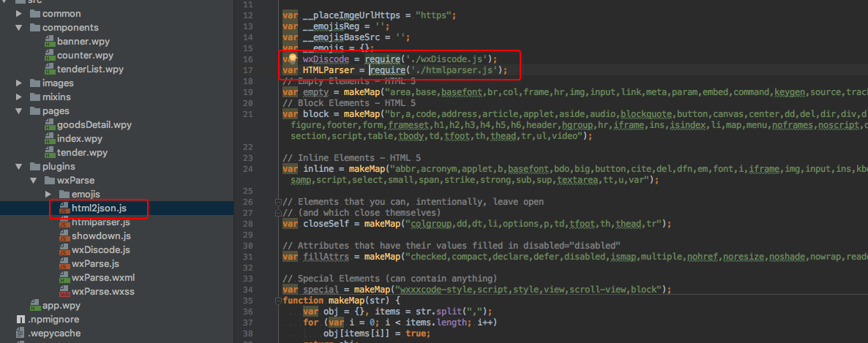Expand the mixins folder arrow
The height and width of the screenshot is (343, 868).
click(19, 97)
